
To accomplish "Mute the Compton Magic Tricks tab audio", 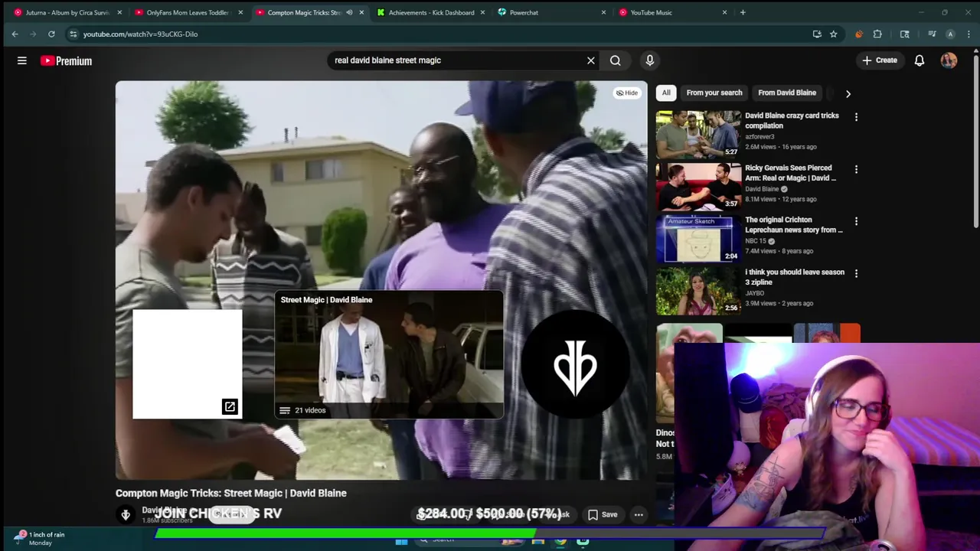I will tap(349, 12).
